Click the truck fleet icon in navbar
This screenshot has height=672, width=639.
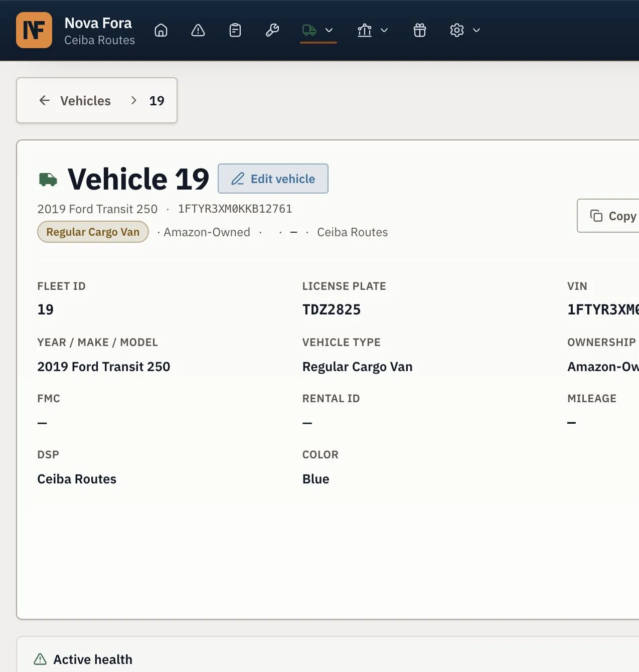click(309, 30)
